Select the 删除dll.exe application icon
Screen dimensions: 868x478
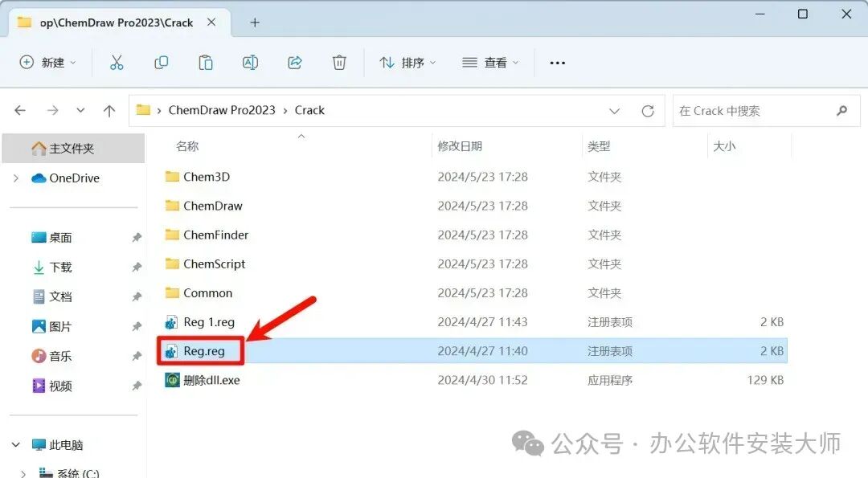pyautogui.click(x=172, y=380)
